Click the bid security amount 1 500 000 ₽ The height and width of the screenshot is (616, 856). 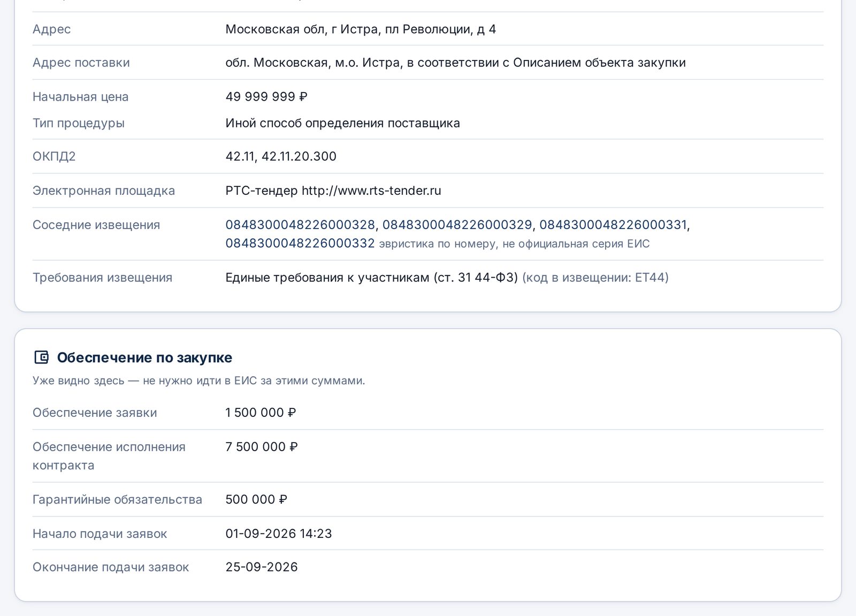pos(261,413)
